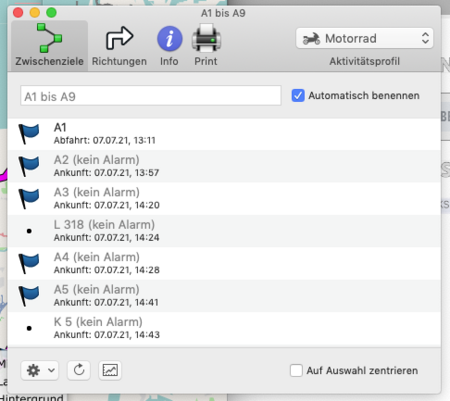The width and height of the screenshot is (450, 401).
Task: Click the blue flag beside A4
Action: click(29, 263)
